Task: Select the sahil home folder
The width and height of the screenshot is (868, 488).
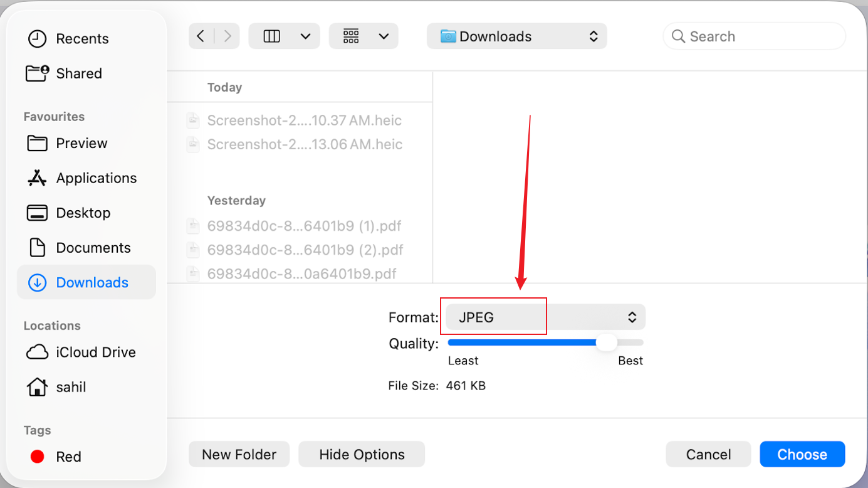Action: [71, 387]
